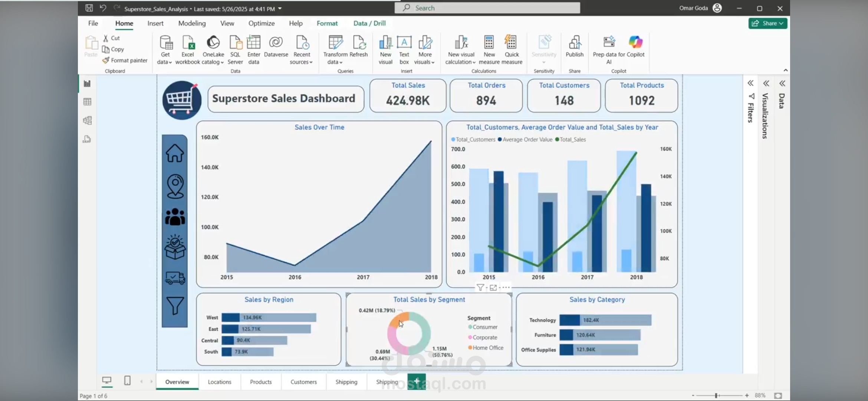Screen dimensions: 868x401
Task: Open the Data / Drill ribbon tab
Action: coord(369,23)
